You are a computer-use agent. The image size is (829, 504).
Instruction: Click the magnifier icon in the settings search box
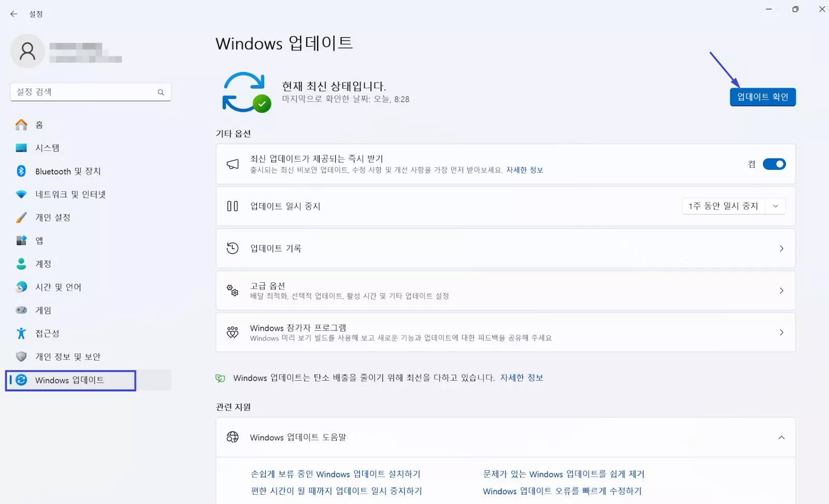tap(161, 92)
